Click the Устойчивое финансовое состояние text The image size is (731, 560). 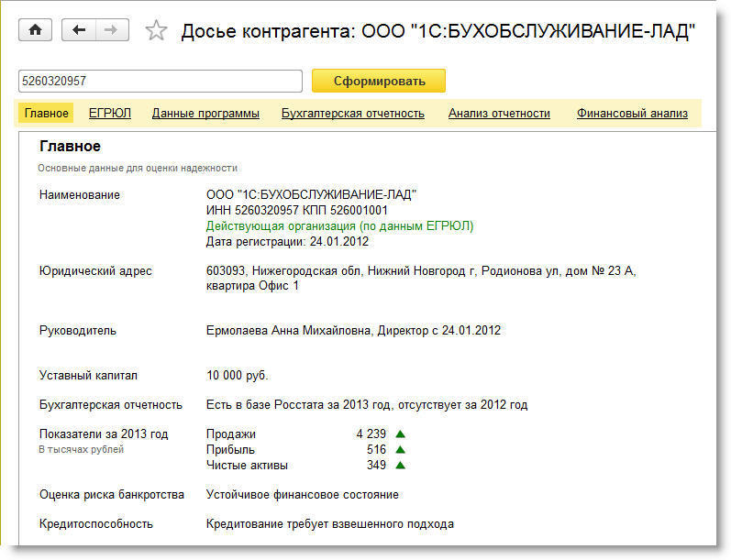pos(303,495)
